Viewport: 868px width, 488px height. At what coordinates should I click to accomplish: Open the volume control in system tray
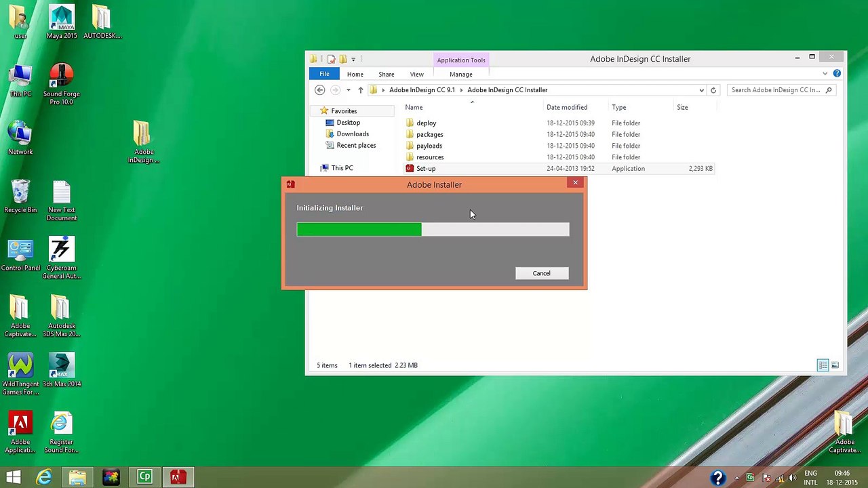pos(793,478)
